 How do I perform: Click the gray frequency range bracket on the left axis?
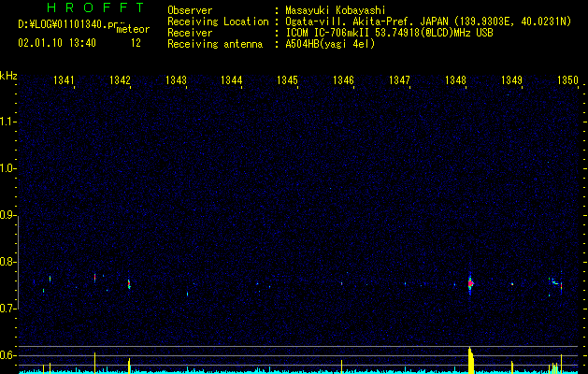pyautogui.click(x=18, y=262)
